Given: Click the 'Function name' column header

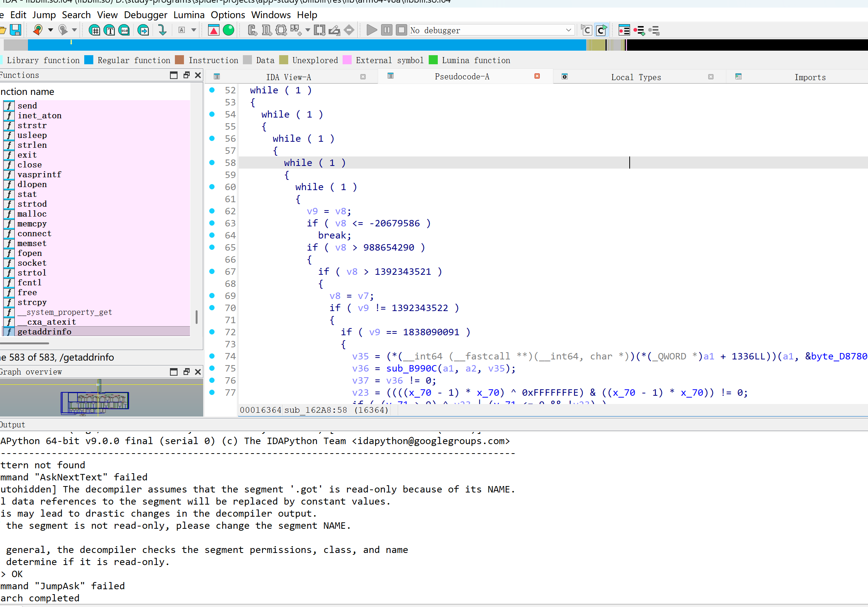Looking at the screenshot, I should pos(94,91).
